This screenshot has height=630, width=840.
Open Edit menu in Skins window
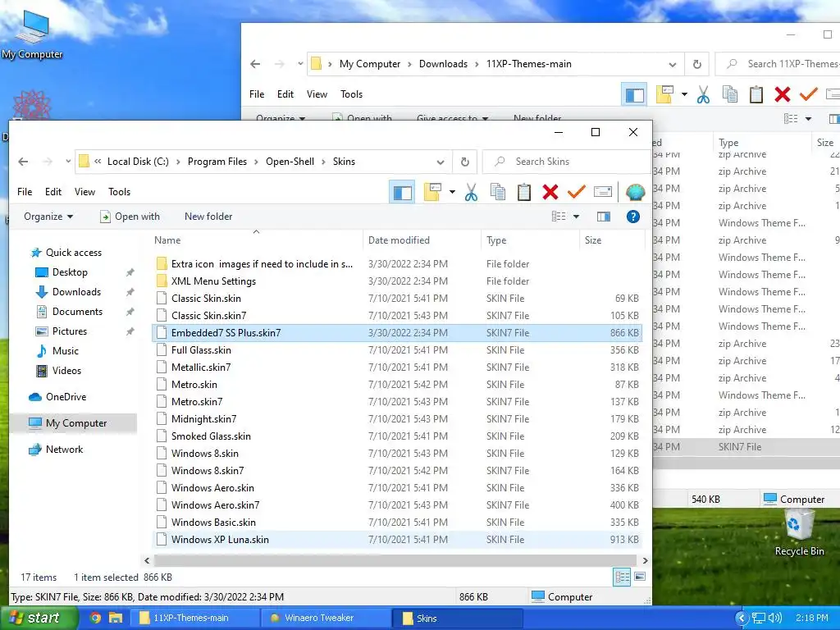click(53, 192)
